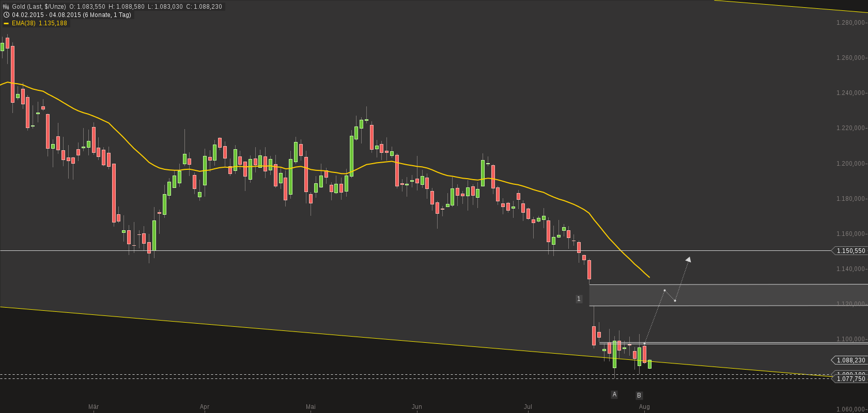This screenshot has width=868, height=413.
Task: Click the 1.100,000 price axis label
Action: pyautogui.click(x=850, y=339)
